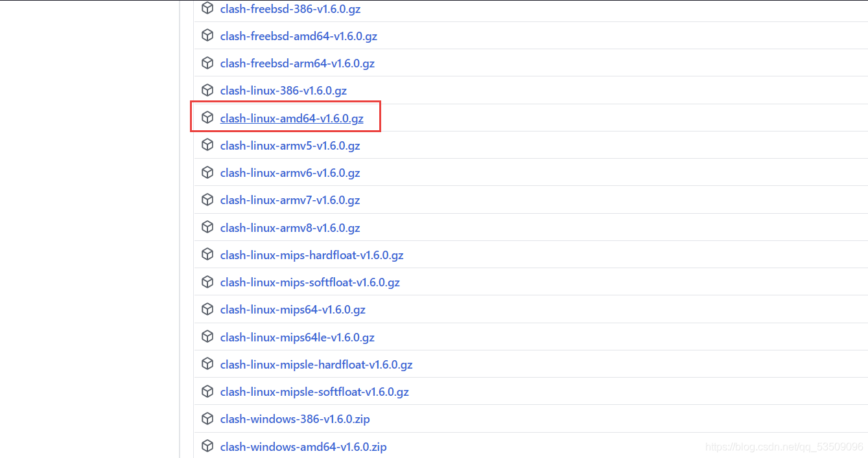
Task: Click package icon next to clash-linux-mipsle-softfloat-v1.6.0.gz
Action: coord(207,391)
